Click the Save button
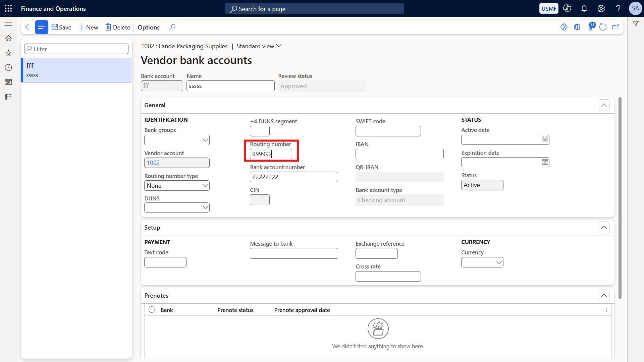The image size is (644, 362). 61,27
